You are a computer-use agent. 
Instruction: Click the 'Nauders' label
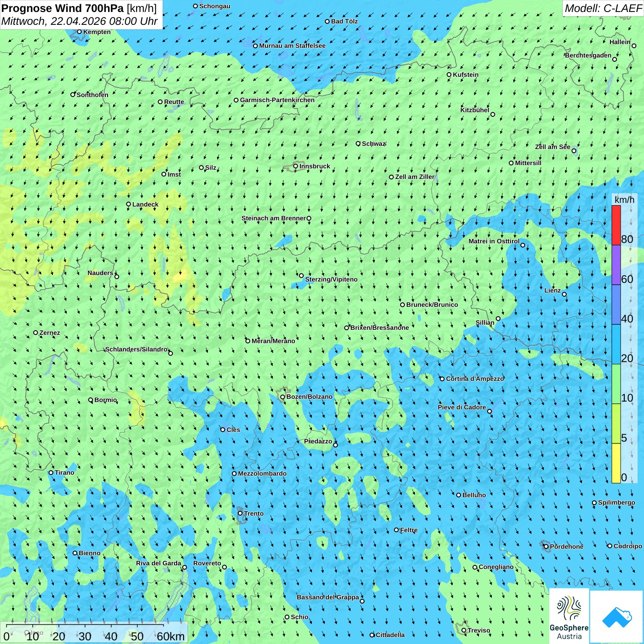[100, 273]
